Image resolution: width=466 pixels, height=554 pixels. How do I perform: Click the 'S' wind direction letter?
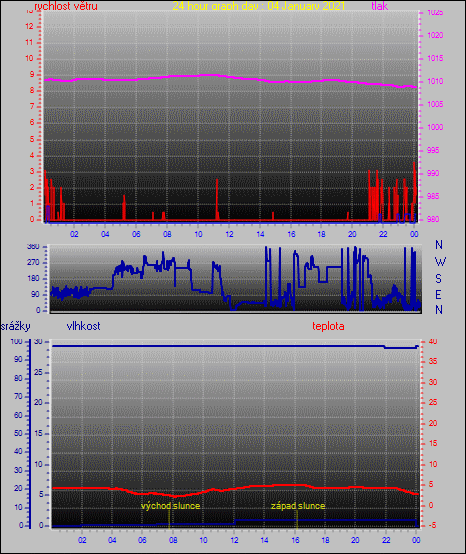438,279
